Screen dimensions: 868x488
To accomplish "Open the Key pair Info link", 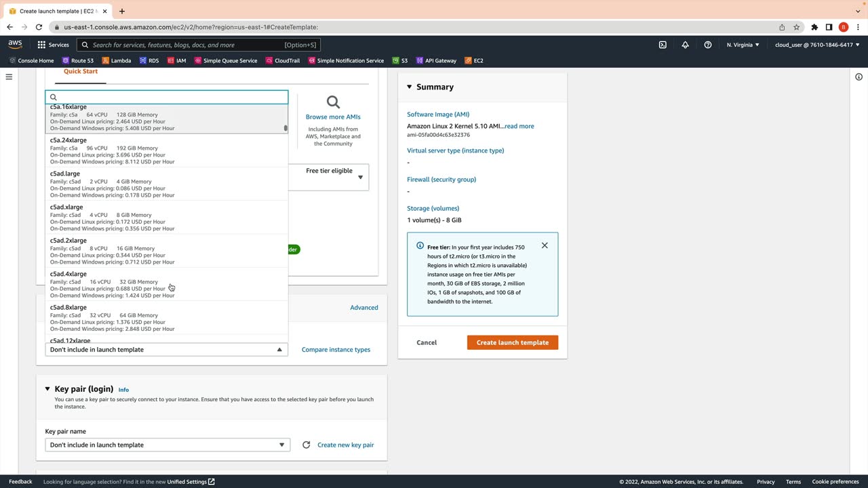I will (x=123, y=390).
